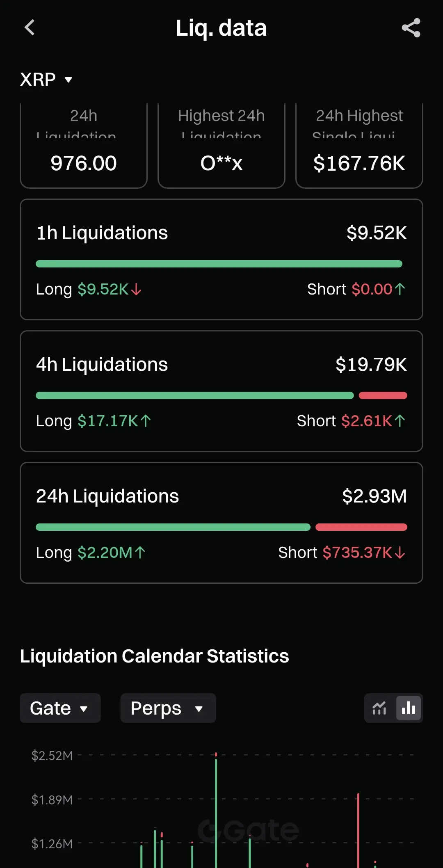The height and width of the screenshot is (868, 443).
Task: Tap the down arrow beside Long $9.52K
Action: pos(137,290)
